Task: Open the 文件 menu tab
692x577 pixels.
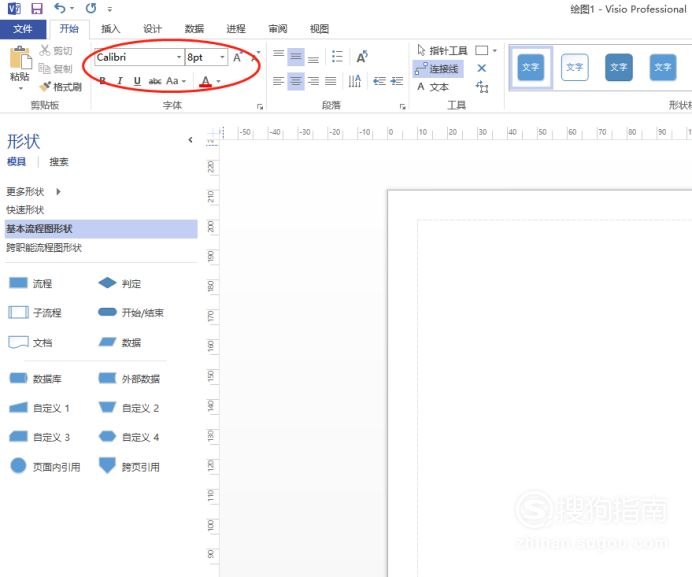Action: tap(23, 29)
